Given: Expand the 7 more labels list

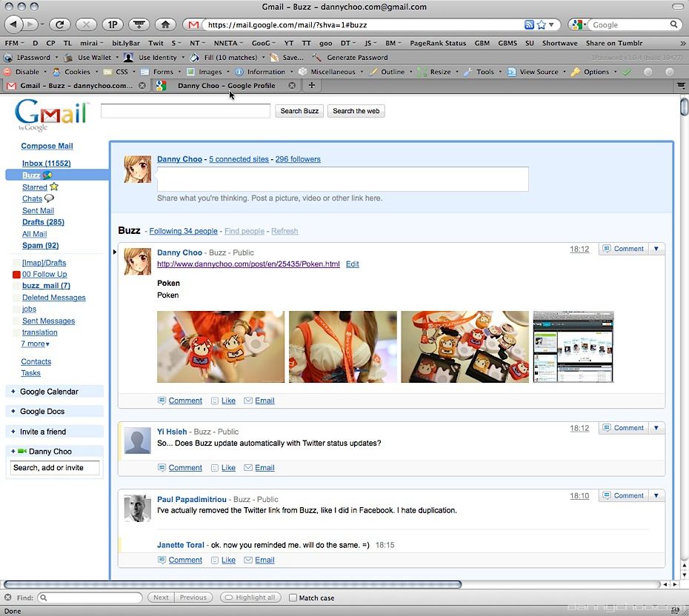Looking at the screenshot, I should tap(36, 344).
